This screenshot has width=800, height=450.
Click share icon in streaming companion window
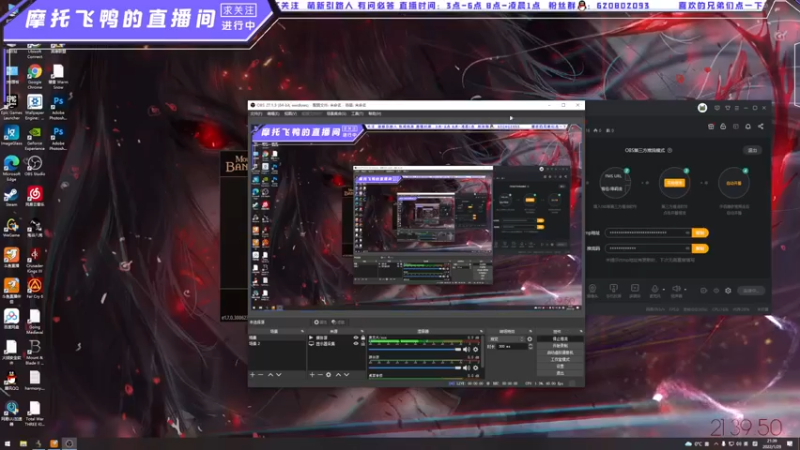click(x=761, y=126)
